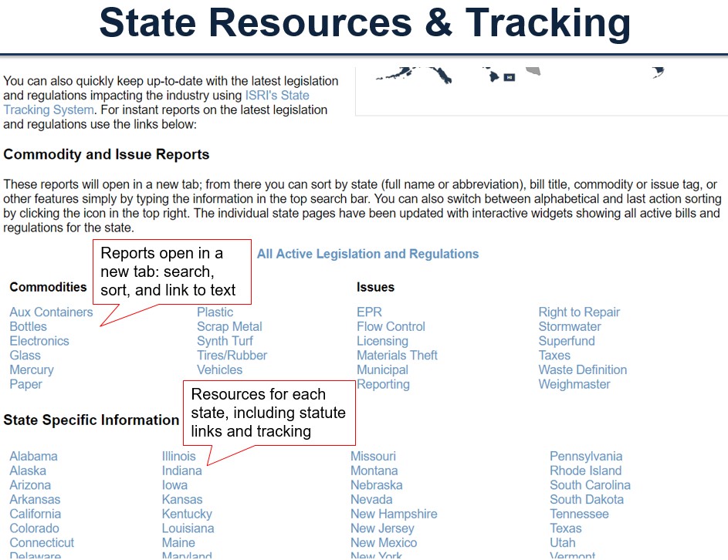Click the Electronics commodity link
Viewport: 728px width, 560px height.
point(39,341)
